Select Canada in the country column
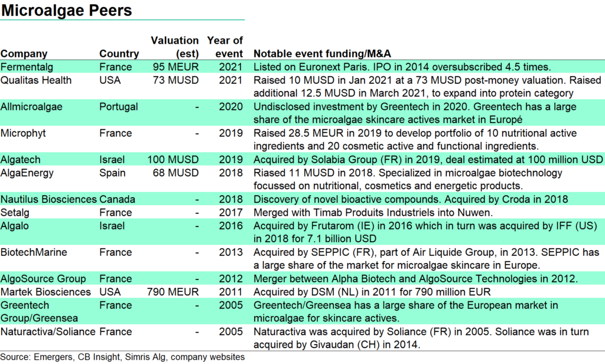This screenshot has height=364, width=605. click(x=118, y=200)
